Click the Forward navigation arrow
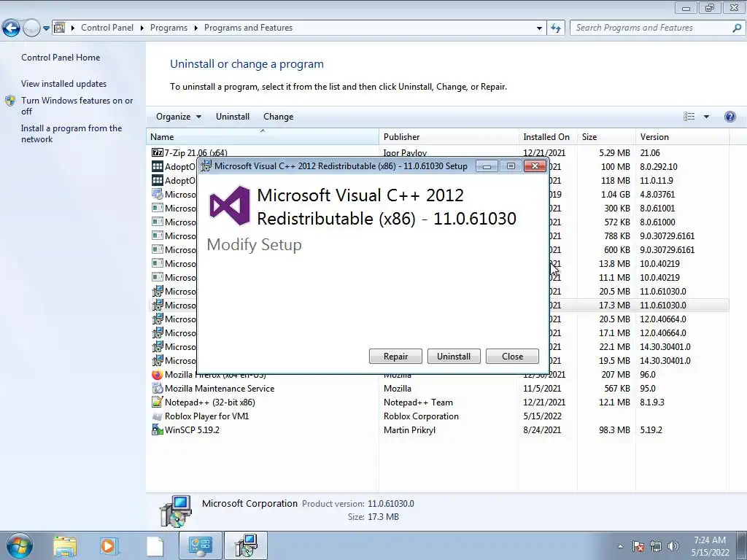Image resolution: width=747 pixels, height=560 pixels. [x=31, y=28]
